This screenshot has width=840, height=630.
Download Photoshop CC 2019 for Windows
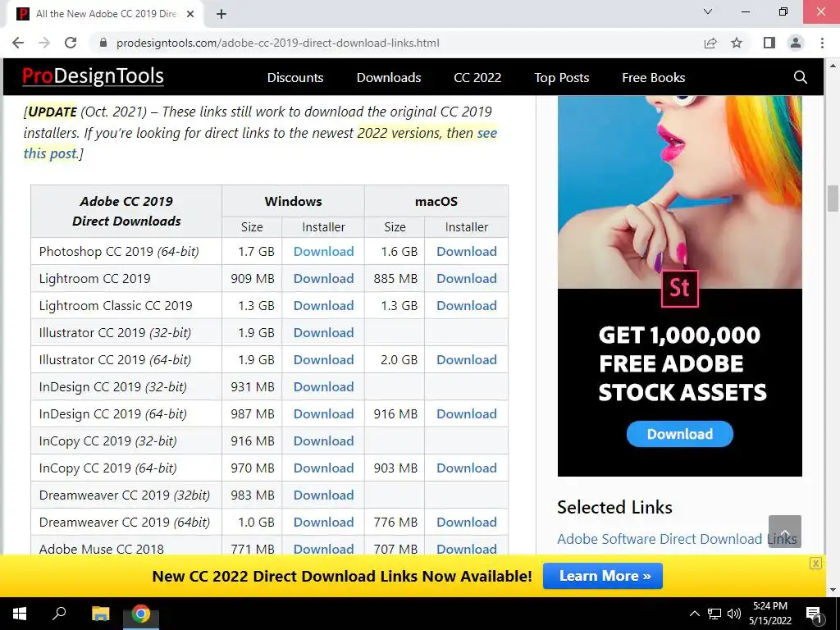point(323,251)
